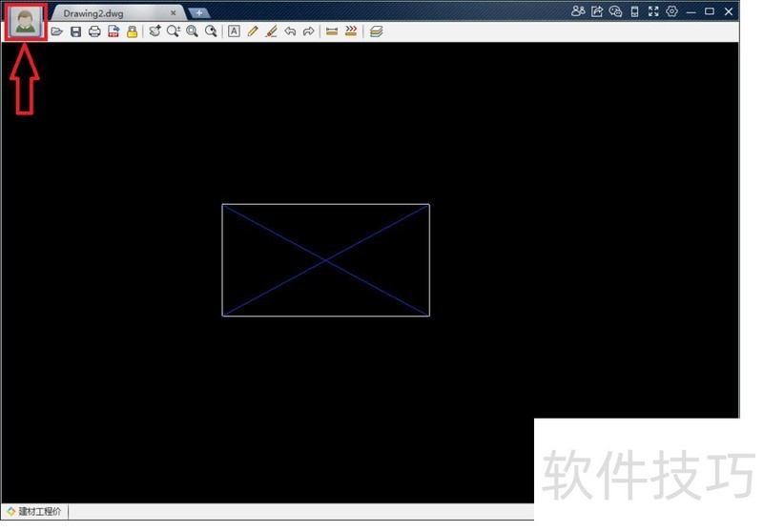Click the zoom extents magnifier icon
Image resolution: width=763 pixels, height=532 pixels.
211,31
